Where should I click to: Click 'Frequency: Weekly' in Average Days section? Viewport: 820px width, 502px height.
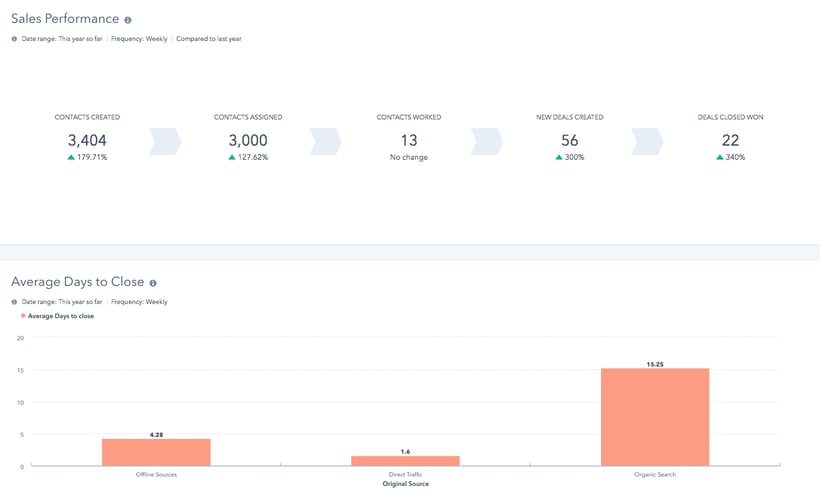tap(139, 302)
